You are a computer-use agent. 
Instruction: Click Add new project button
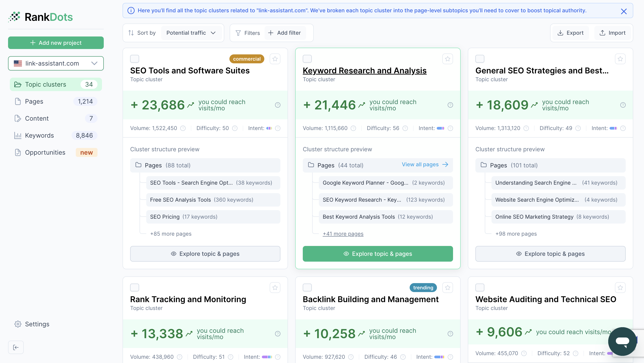coord(56,43)
